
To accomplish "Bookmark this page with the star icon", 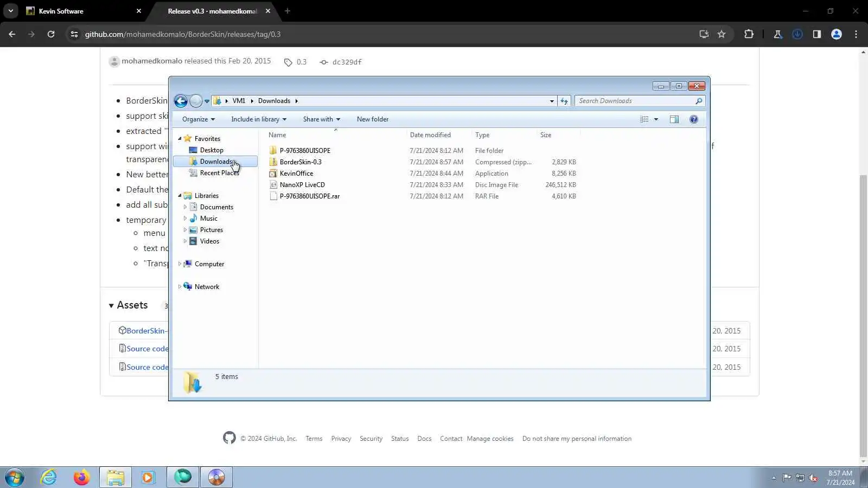I will pos(722,34).
